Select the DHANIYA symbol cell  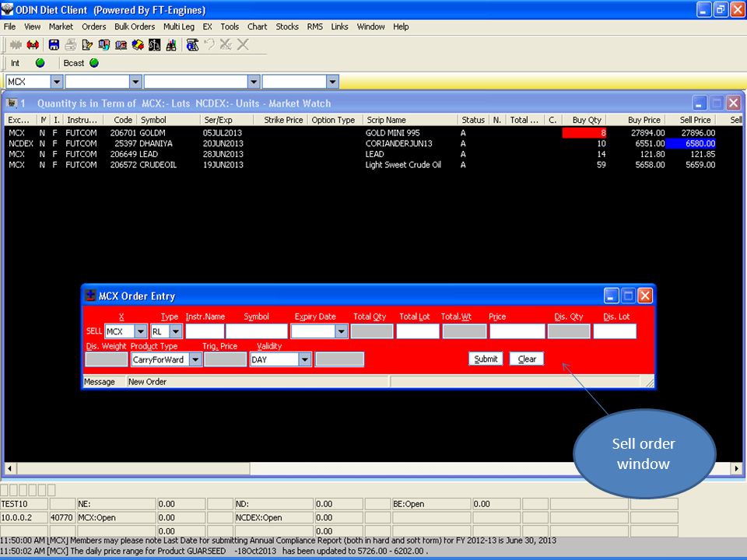156,143
